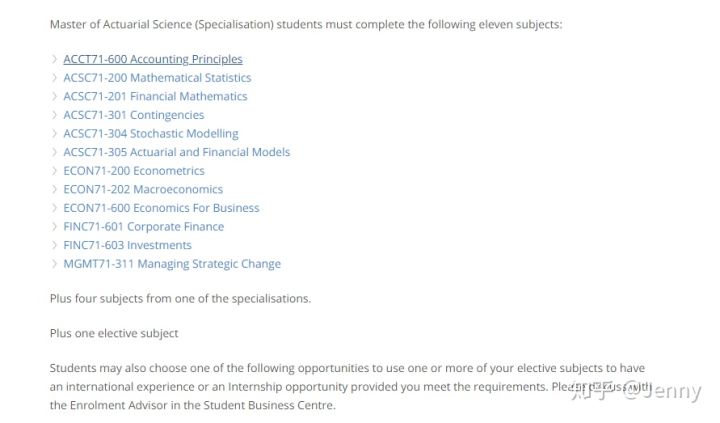Viewport: 720px width, 423px height.
Task: Go to FINC71-603 Investments link
Action: (x=127, y=245)
